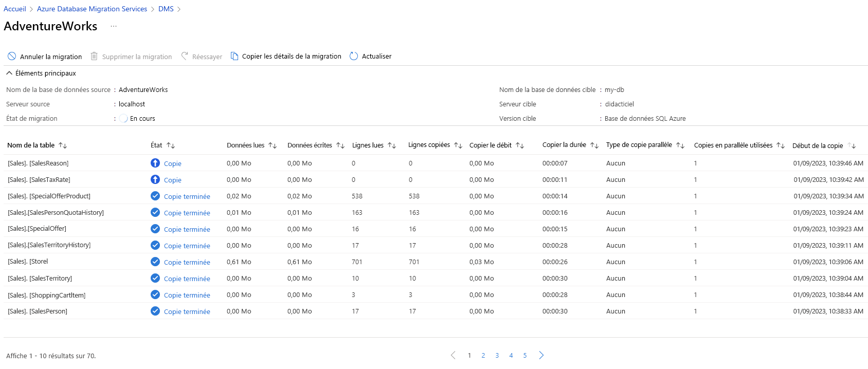Click the completed checkmark for SalesPersonQuotaHistory

click(155, 212)
